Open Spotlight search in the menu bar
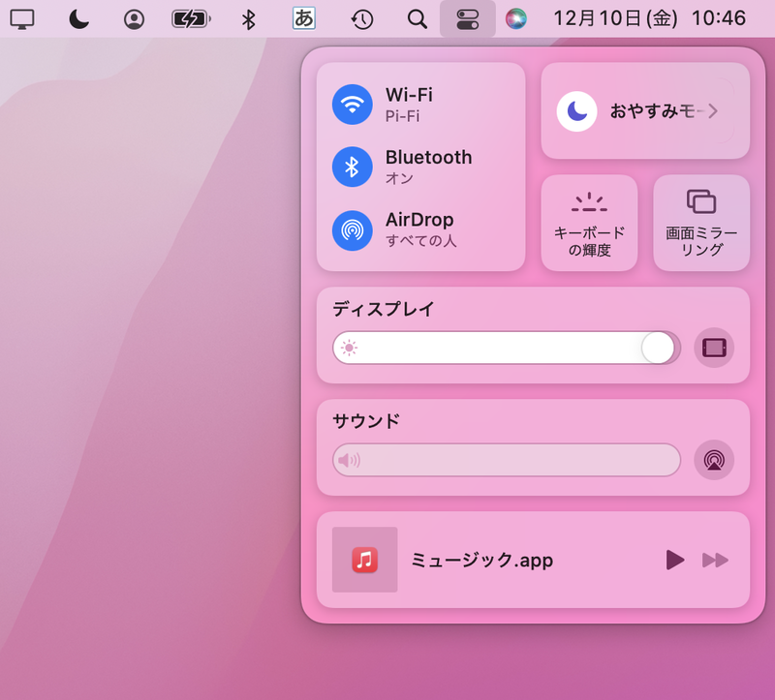This screenshot has height=700, width=775. 416,17
